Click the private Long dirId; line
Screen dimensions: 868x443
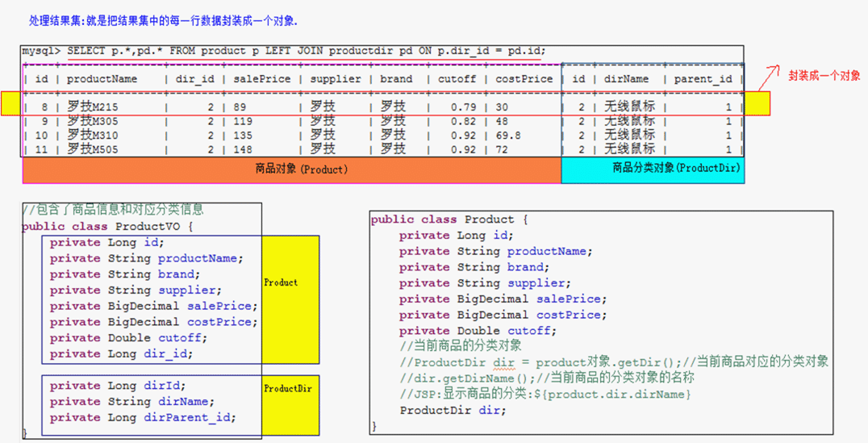point(118,386)
